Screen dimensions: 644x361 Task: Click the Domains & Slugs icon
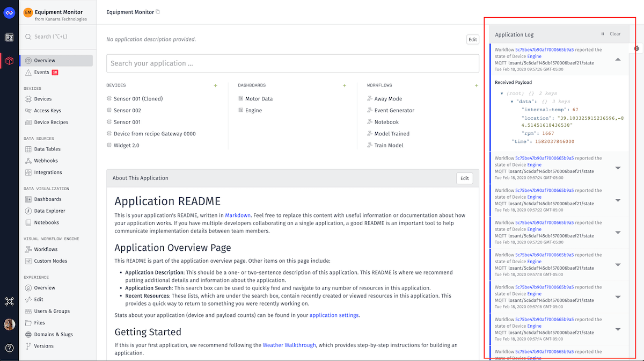pos(28,334)
